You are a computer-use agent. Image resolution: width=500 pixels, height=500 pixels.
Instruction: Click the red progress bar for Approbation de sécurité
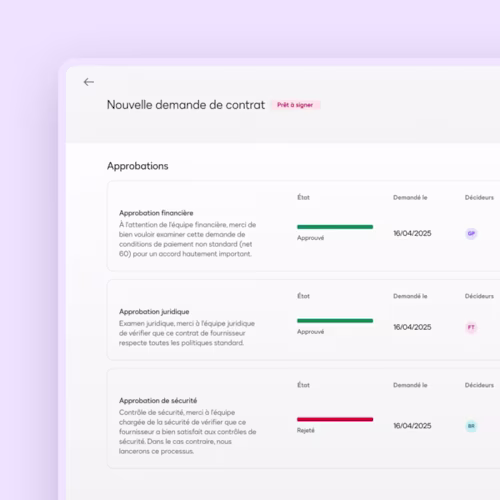click(x=335, y=419)
